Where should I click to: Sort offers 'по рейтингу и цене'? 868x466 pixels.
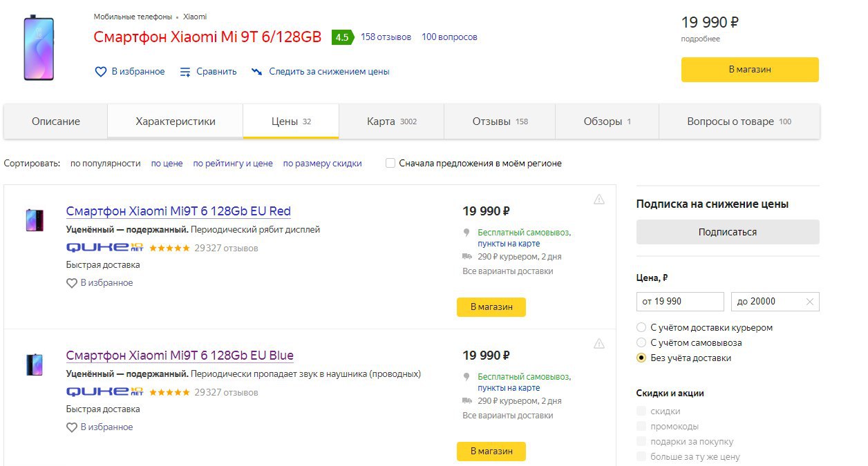[x=233, y=164]
